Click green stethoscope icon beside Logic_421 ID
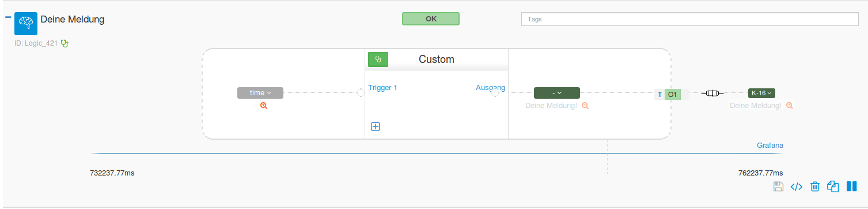Screen dimensions: 868x209 pos(65,43)
